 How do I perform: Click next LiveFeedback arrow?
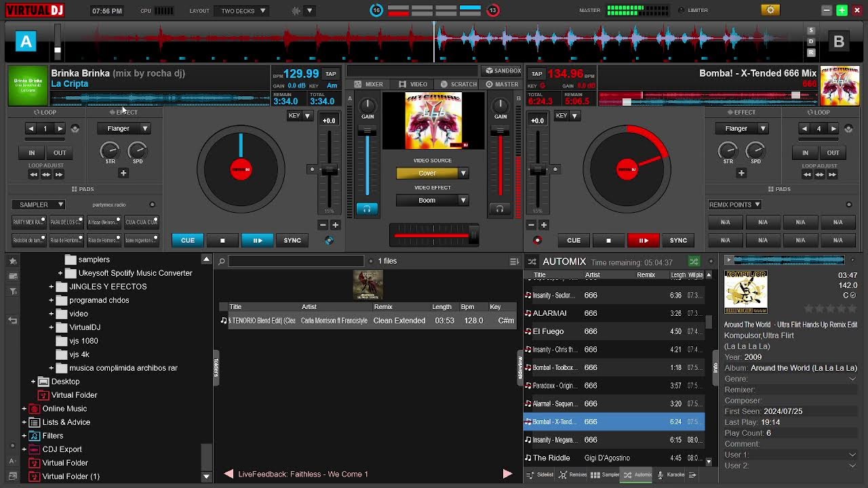507,474
